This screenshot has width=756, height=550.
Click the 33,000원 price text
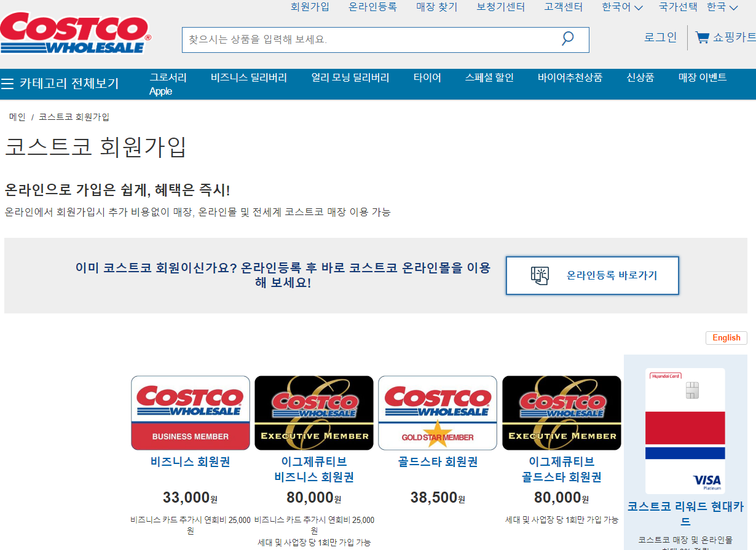click(x=191, y=498)
